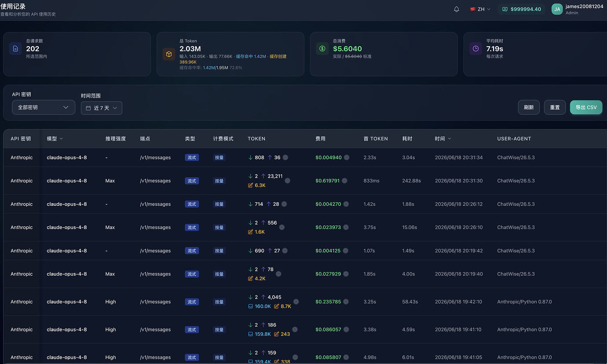Click the 重置 button

point(555,107)
